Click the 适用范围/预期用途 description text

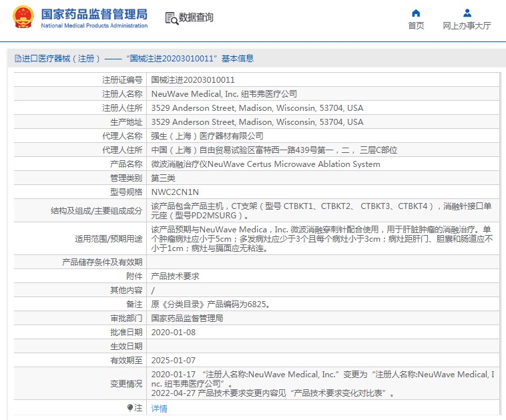pos(322,238)
